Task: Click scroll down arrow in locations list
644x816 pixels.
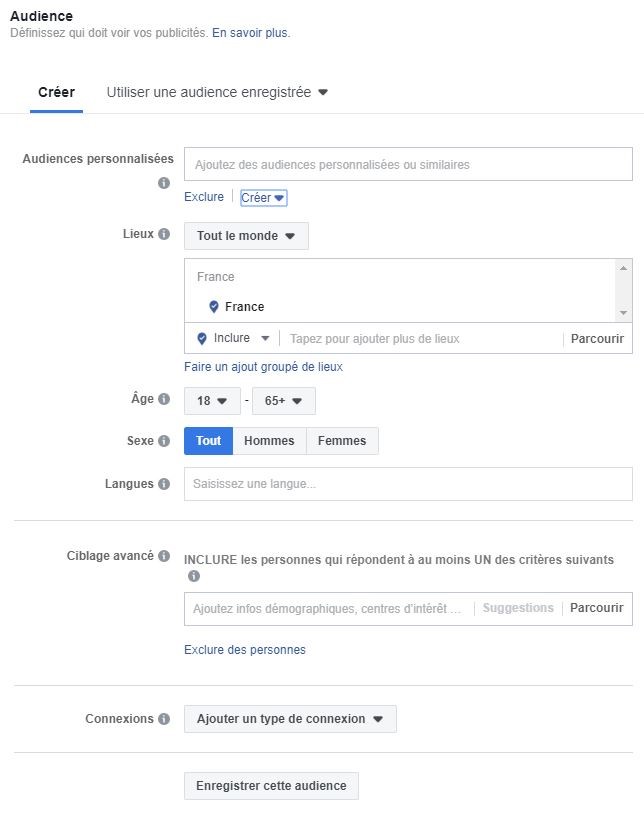Action: [623, 313]
